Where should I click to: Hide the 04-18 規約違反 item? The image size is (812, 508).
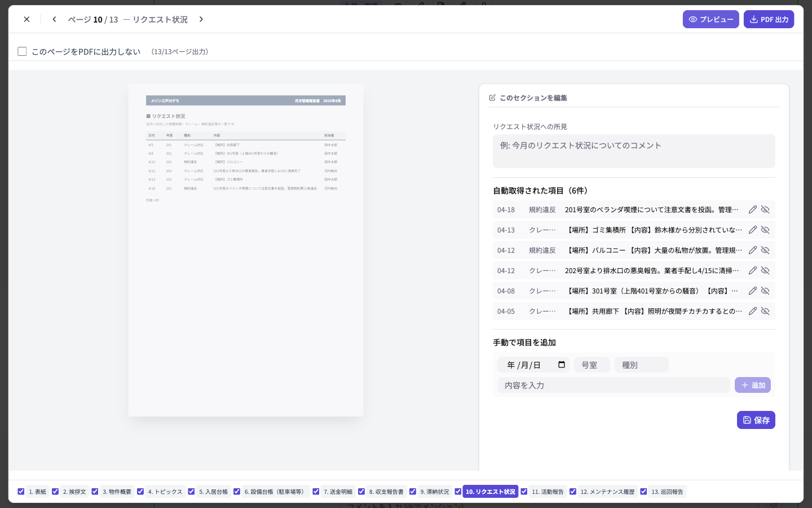click(765, 209)
